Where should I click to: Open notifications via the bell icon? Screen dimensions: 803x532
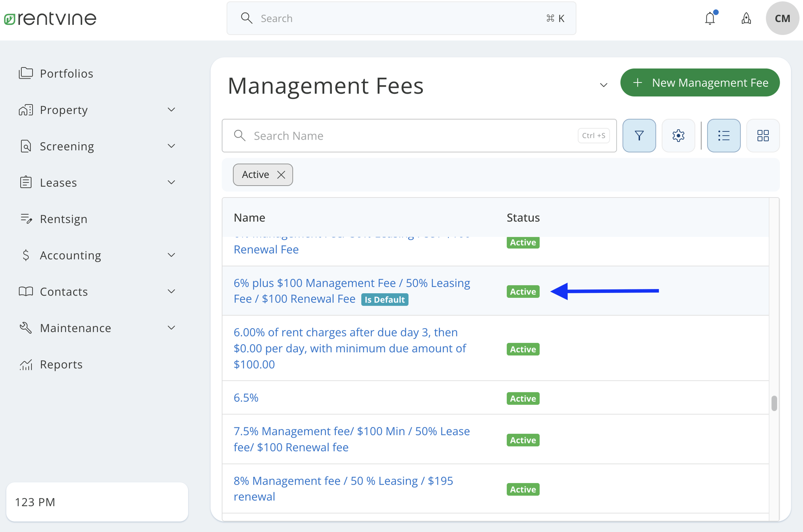click(710, 18)
